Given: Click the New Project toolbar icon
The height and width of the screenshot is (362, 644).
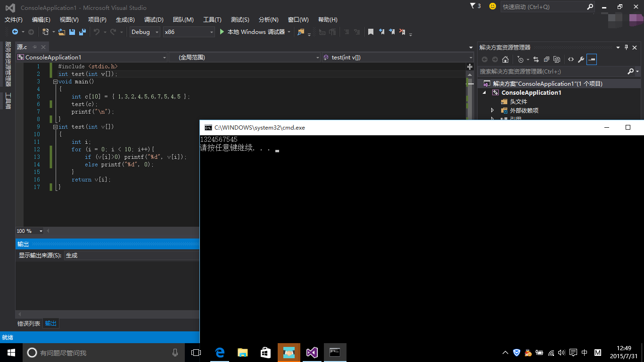Looking at the screenshot, I should (x=45, y=32).
